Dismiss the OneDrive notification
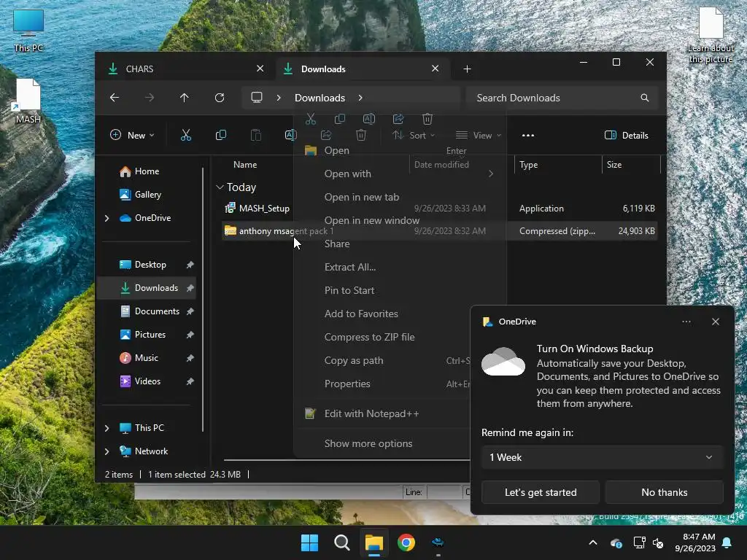This screenshot has height=560, width=747. pyautogui.click(x=715, y=322)
